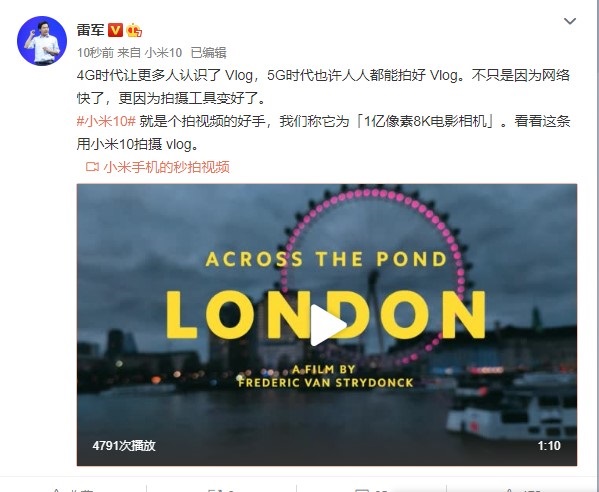Click the repost icon below video
This screenshot has height=492, width=599.
tap(213, 490)
